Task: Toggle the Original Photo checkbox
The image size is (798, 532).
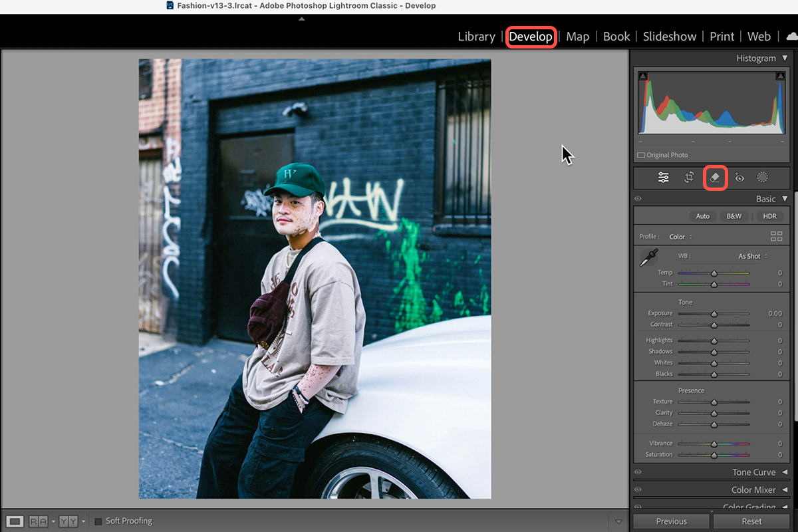Action: coord(641,155)
